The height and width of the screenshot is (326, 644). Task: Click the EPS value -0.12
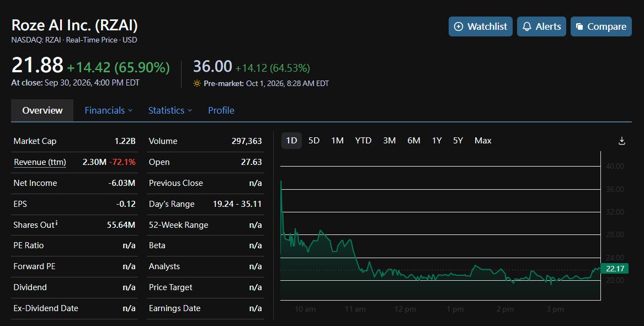pos(126,204)
